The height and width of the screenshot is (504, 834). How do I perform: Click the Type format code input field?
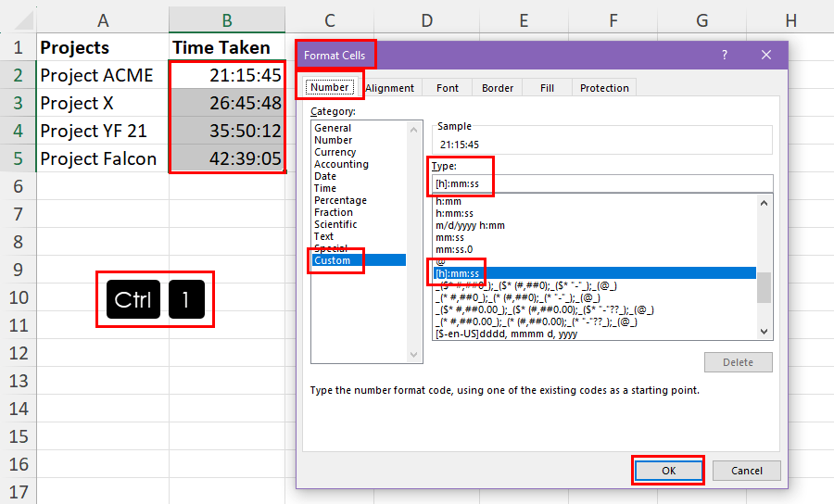click(x=602, y=183)
